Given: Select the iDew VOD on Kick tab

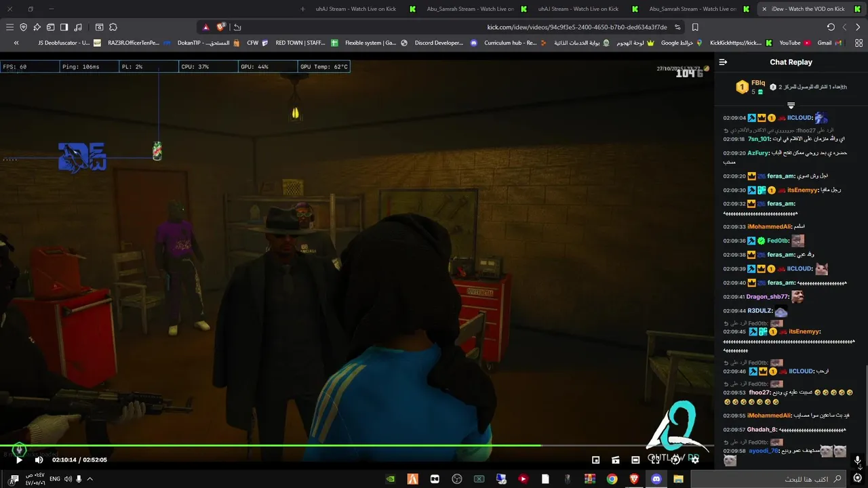Looking at the screenshot, I should [x=812, y=9].
